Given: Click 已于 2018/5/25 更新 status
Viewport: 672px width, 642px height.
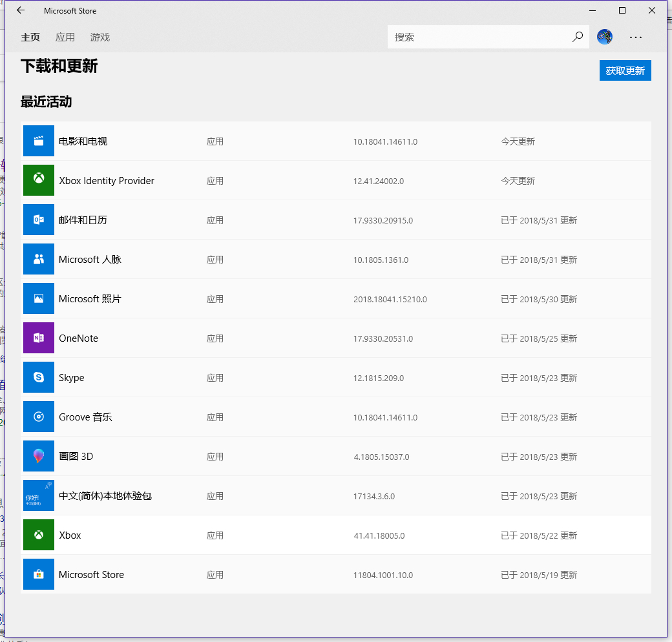Looking at the screenshot, I should pyautogui.click(x=539, y=339).
